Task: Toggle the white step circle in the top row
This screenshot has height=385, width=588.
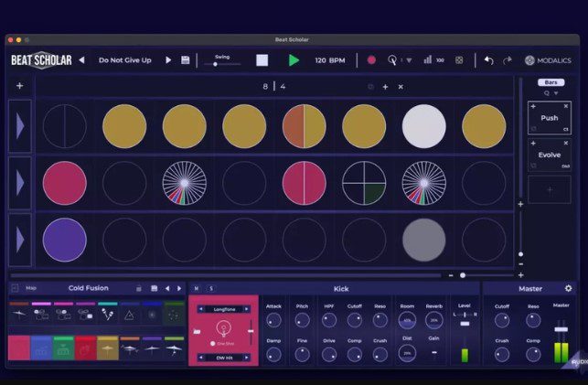Action: click(x=423, y=126)
